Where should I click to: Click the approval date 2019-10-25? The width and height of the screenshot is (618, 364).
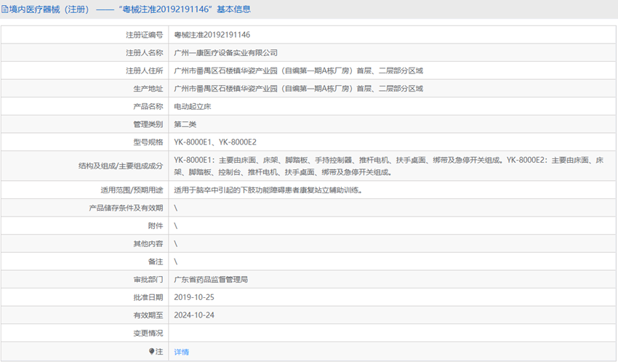tap(194, 297)
